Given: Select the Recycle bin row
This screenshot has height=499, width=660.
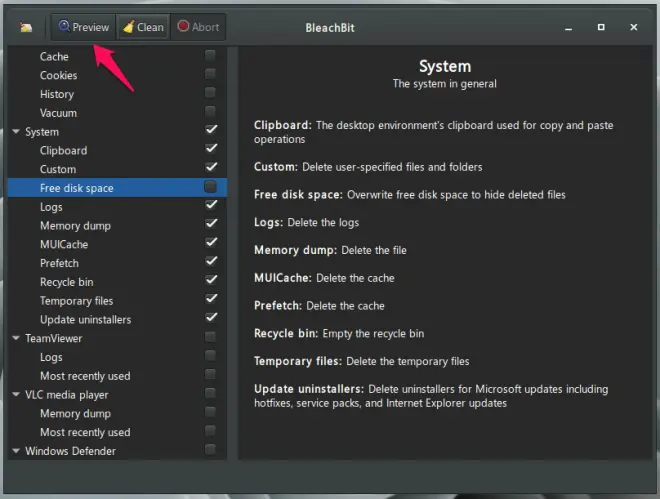Looking at the screenshot, I should 117,282.
